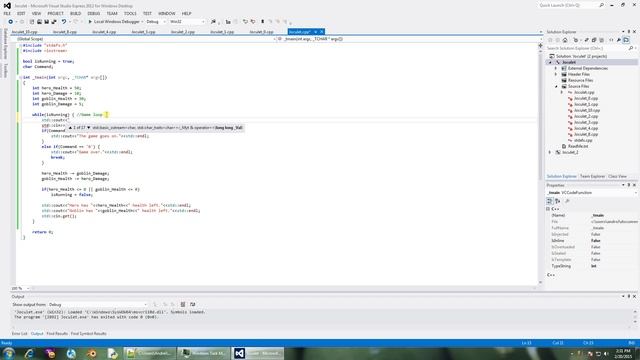This screenshot has width=640, height=360.
Task: Switch to the Joculet_2.cpp tab
Action: tap(182, 32)
